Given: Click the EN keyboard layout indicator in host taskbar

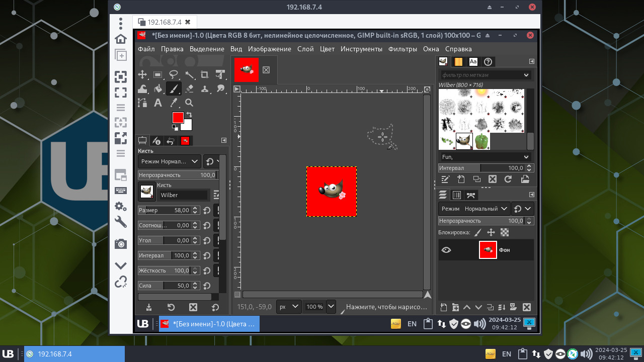Looking at the screenshot, I should [x=507, y=354].
